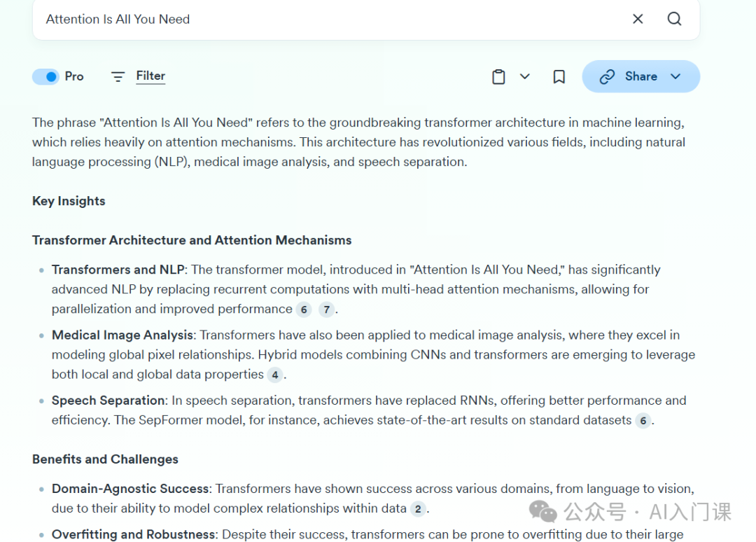
Task: Click the clipboard copy icon
Action: (x=498, y=76)
